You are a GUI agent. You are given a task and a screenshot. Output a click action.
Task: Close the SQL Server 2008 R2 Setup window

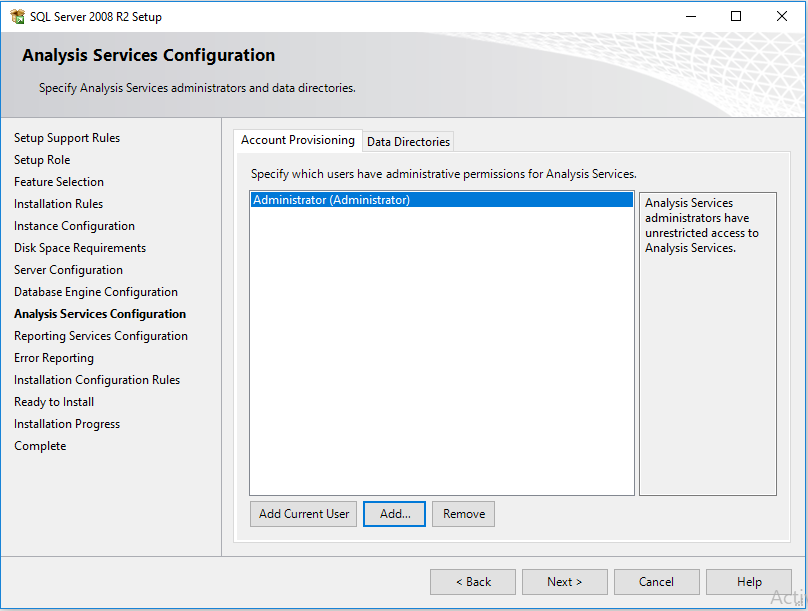pos(782,16)
